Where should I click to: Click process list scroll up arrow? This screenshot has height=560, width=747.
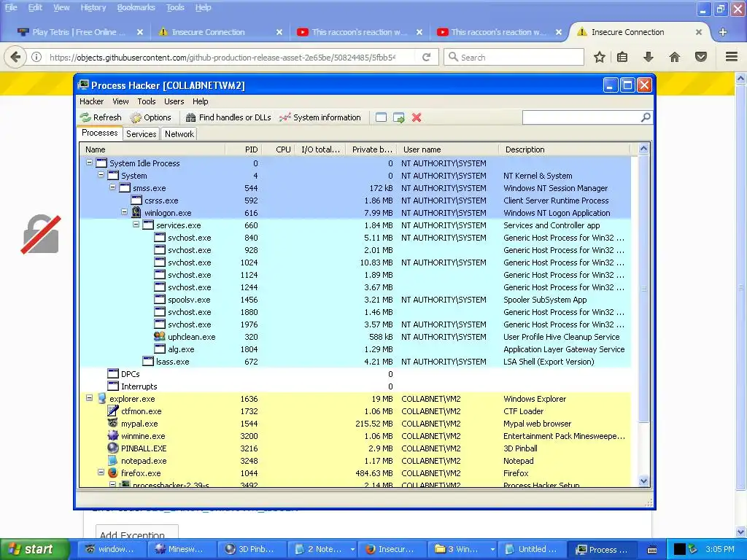tap(643, 149)
